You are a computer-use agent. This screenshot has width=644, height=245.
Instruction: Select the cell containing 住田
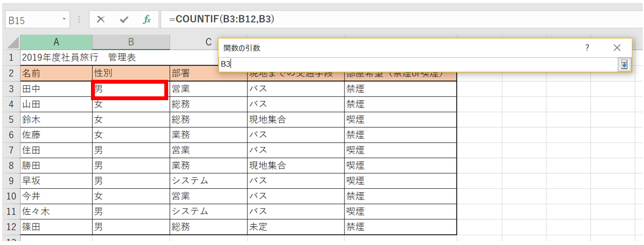click(x=56, y=150)
